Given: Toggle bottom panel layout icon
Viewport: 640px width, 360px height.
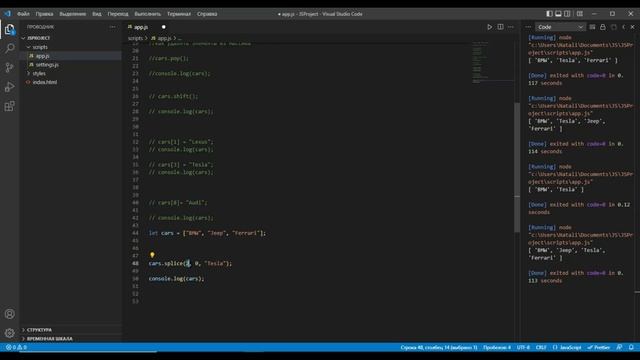Looking at the screenshot, I should pos(558,14).
